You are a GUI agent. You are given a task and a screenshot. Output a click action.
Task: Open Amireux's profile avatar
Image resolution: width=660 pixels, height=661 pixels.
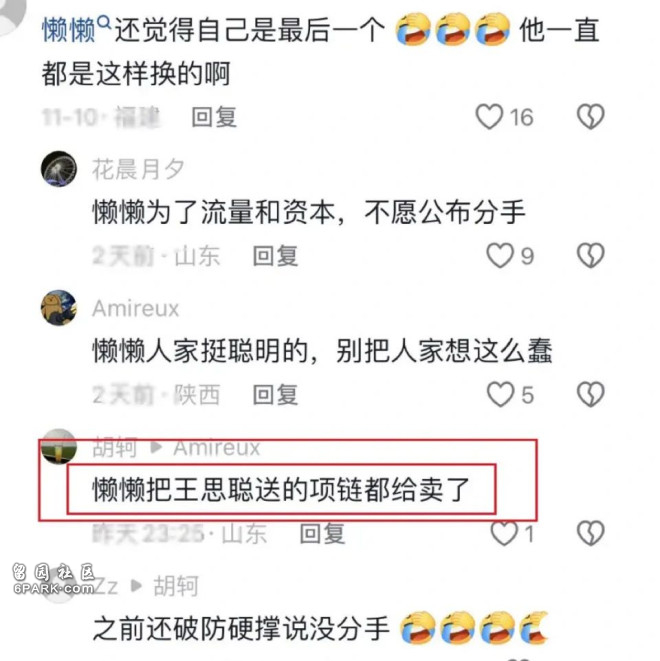click(59, 308)
